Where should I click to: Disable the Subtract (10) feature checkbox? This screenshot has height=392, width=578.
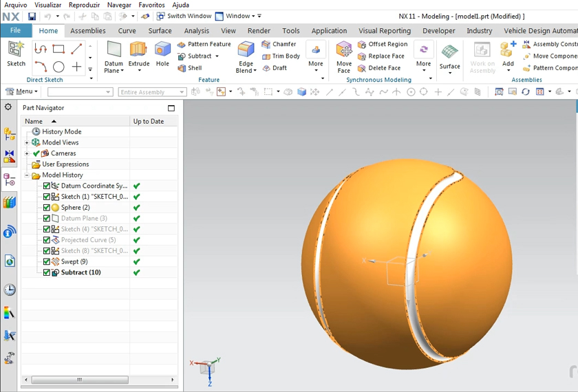[47, 272]
